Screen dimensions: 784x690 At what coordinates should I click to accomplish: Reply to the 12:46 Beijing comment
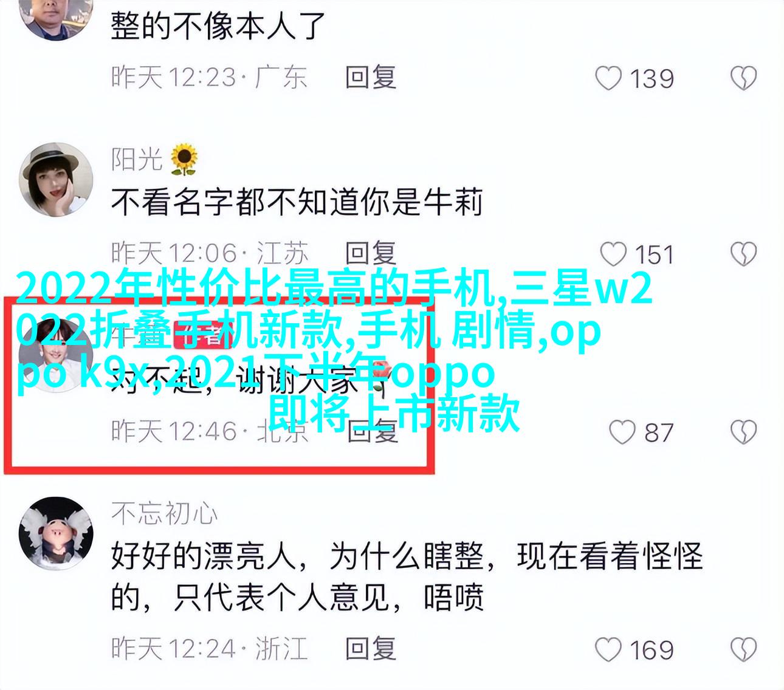371,431
